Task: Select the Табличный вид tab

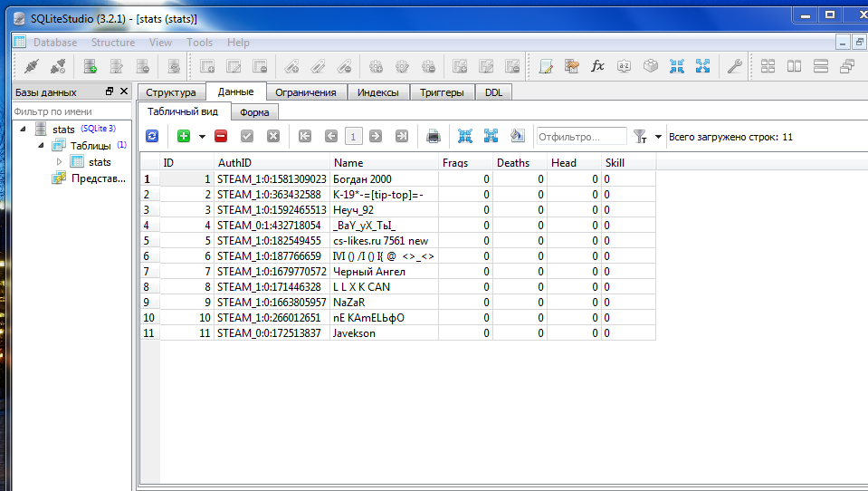Action: click(183, 111)
